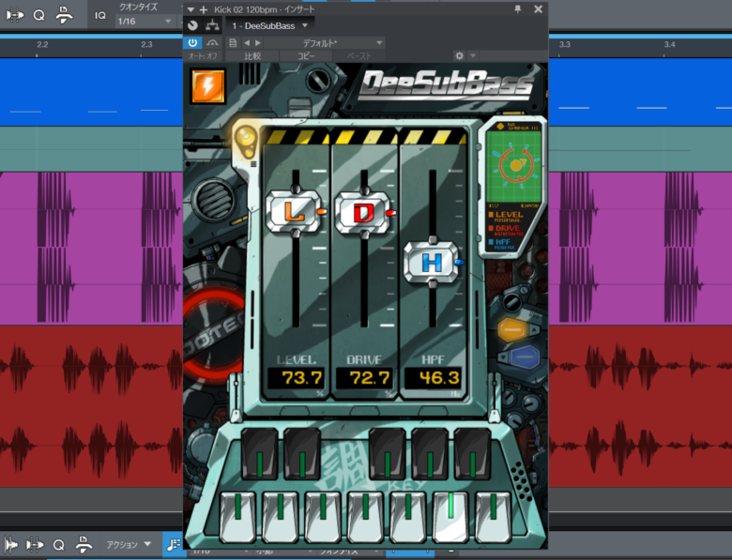Click the blue music note icon in the bottom toolbar
The height and width of the screenshot is (560, 732).
click(x=173, y=544)
